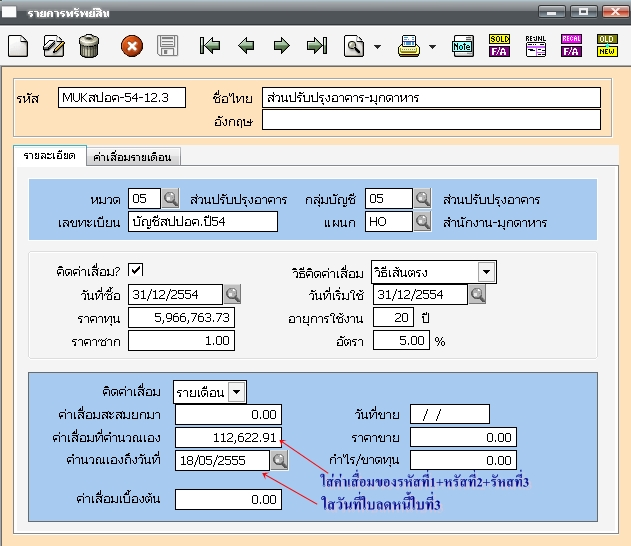Open date picker beside วันที่ซื้อ field
The image size is (631, 546).
233,294
